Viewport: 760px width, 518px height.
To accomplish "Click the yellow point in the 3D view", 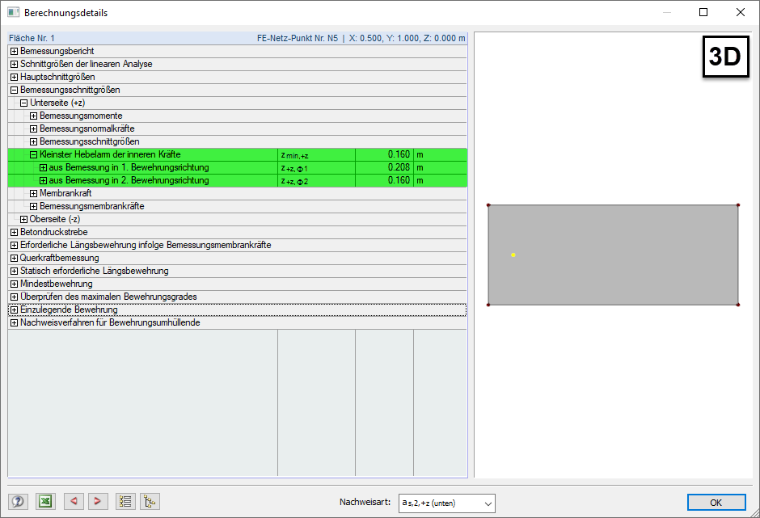I will click(513, 255).
